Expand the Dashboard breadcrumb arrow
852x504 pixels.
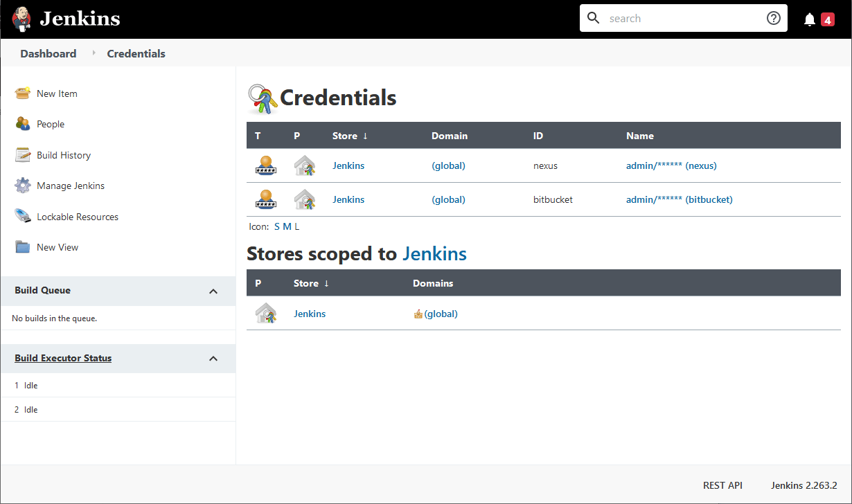tap(94, 53)
